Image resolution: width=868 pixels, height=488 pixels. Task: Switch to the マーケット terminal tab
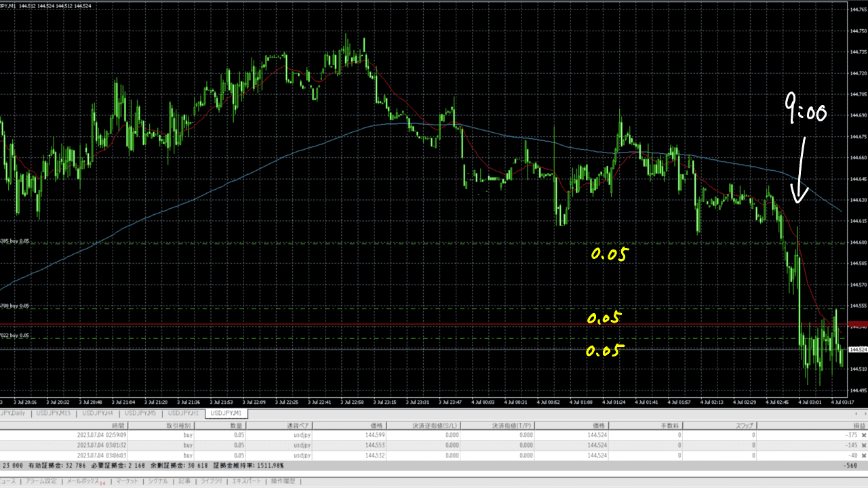point(126,481)
